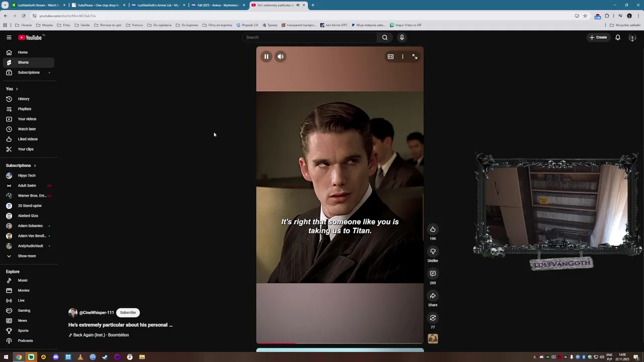Screen dimensions: 644x362
Task: Open Live under Explore
Action: (x=28, y=301)
